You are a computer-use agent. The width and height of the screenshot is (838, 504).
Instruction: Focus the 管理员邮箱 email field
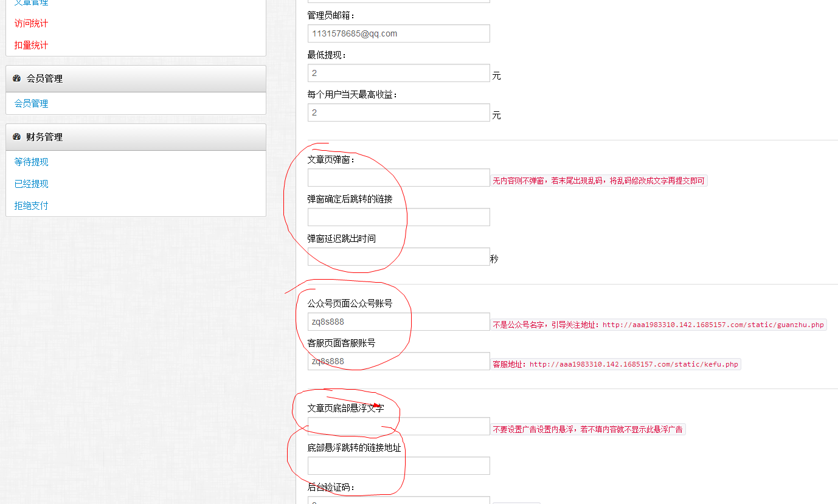pos(398,33)
